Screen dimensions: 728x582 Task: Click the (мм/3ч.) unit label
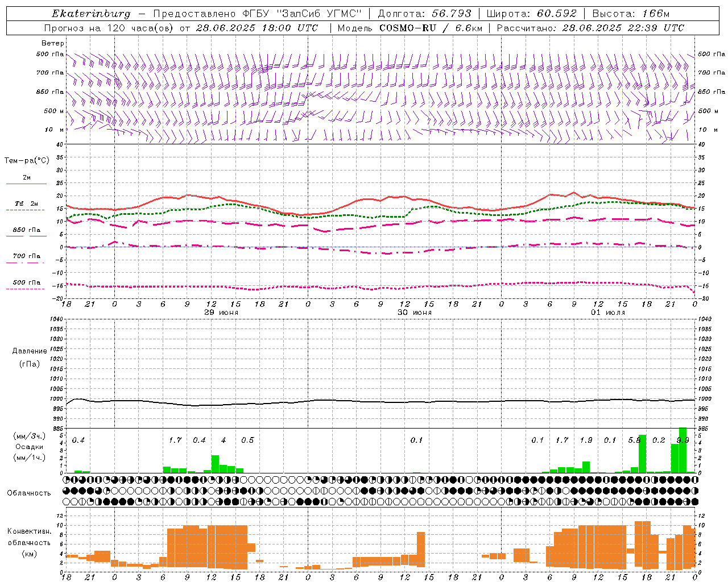[29, 436]
